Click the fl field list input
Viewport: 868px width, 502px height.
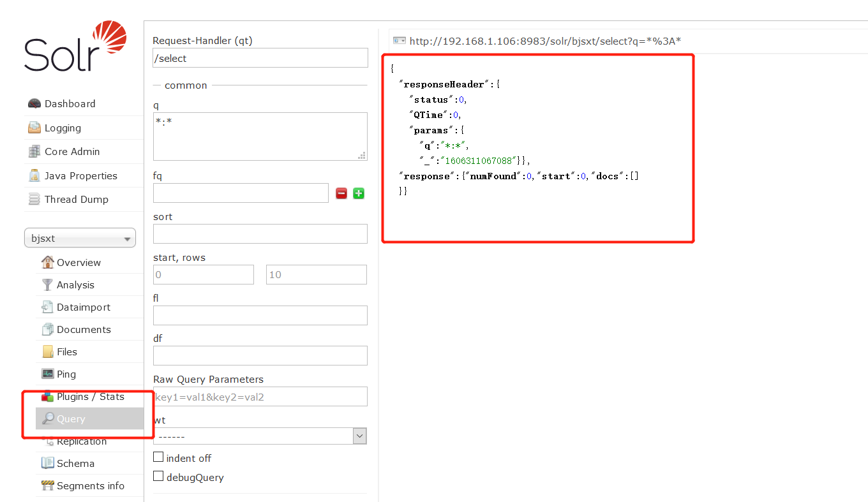260,315
